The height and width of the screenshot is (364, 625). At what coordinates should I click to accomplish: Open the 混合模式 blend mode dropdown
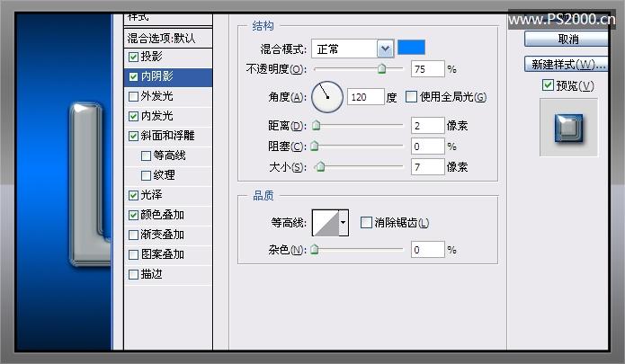point(385,49)
